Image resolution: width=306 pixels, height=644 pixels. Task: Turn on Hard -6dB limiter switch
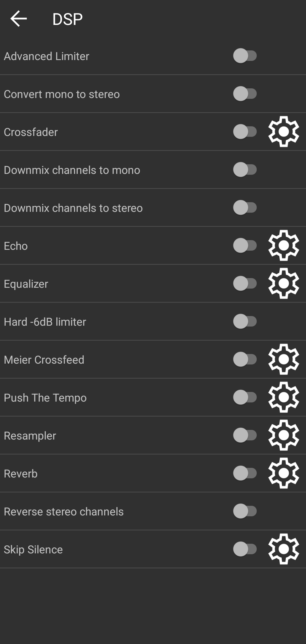click(245, 321)
